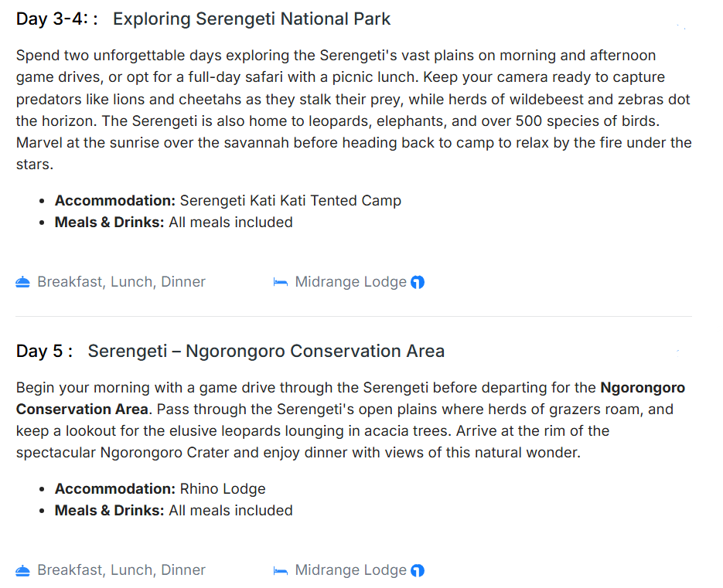Click bold 'Ngorongoro Conservation Area' in the paragraph
This screenshot has width=723, height=588.
tap(643, 387)
